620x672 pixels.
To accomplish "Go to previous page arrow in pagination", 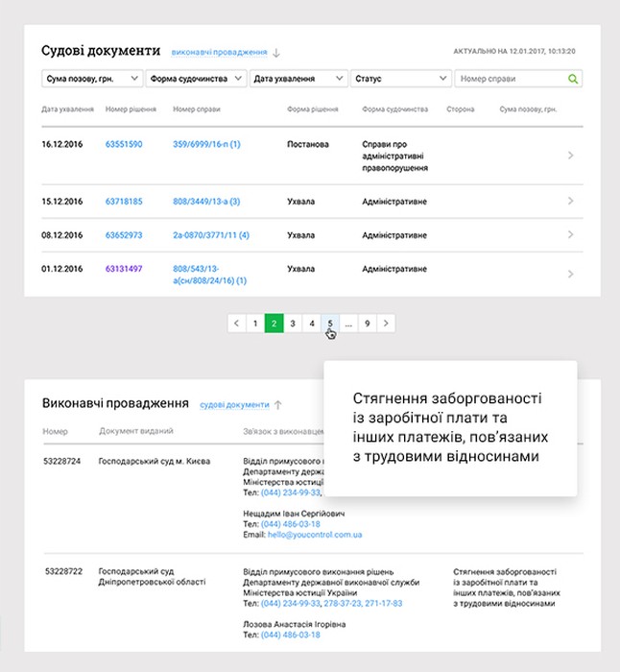I will [236, 324].
